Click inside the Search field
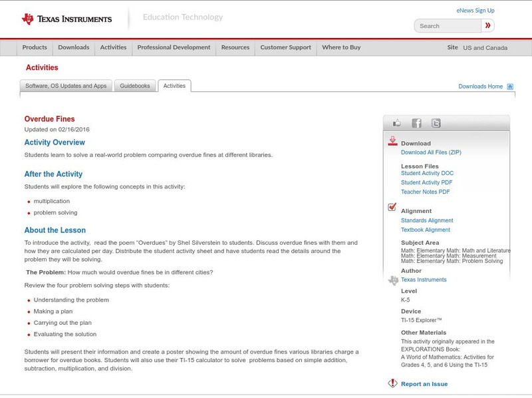Screen dimensions: 532x398 click(x=446, y=25)
